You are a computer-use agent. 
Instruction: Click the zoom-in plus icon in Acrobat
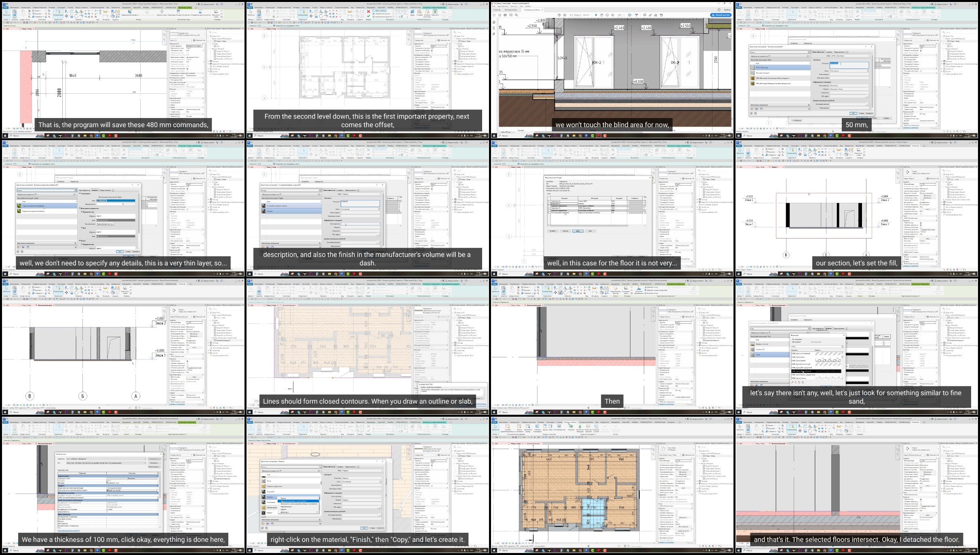coord(613,15)
